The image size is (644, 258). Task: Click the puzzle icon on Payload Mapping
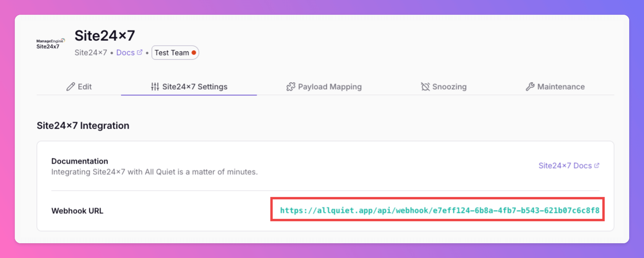click(x=291, y=86)
